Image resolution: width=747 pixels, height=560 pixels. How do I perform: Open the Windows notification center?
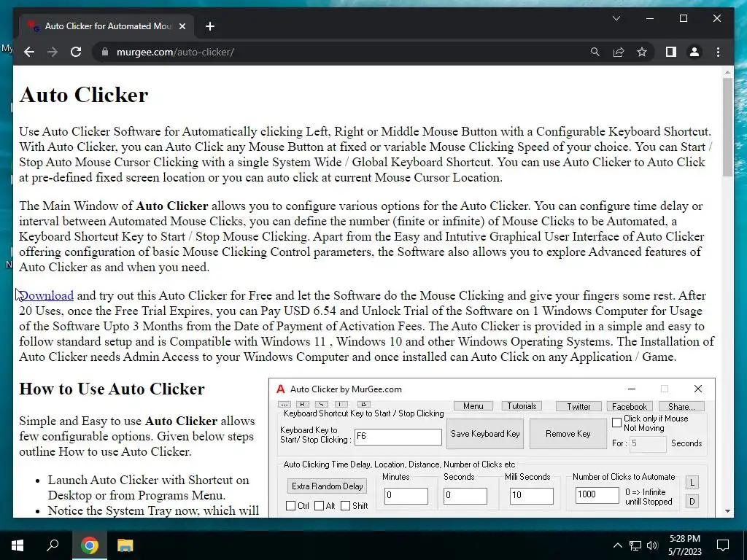(x=723, y=545)
